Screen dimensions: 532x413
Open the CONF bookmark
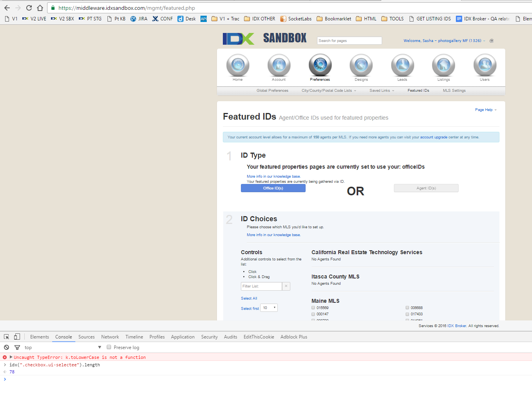tap(162, 19)
